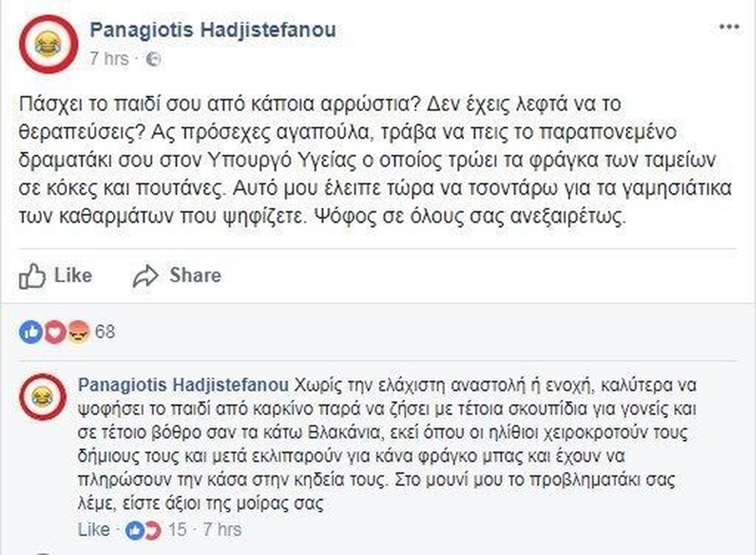Click the globe public privacy icon
The height and width of the screenshot is (555, 756).
tap(154, 60)
